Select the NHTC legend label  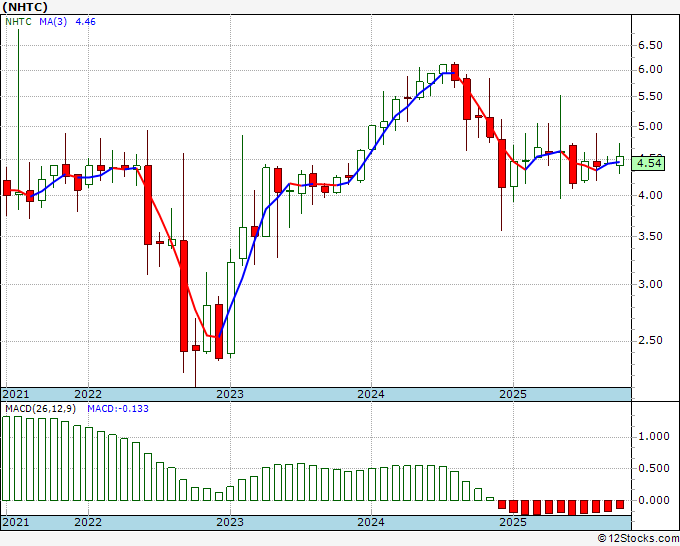click(x=19, y=22)
